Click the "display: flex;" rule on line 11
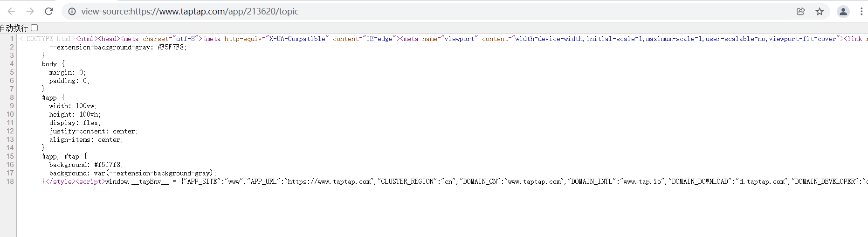 coord(75,123)
